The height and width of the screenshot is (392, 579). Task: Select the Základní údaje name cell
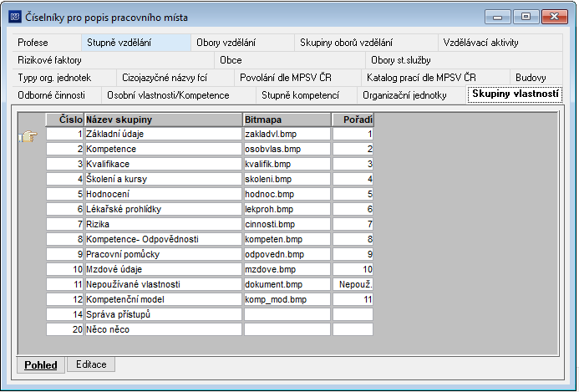163,134
